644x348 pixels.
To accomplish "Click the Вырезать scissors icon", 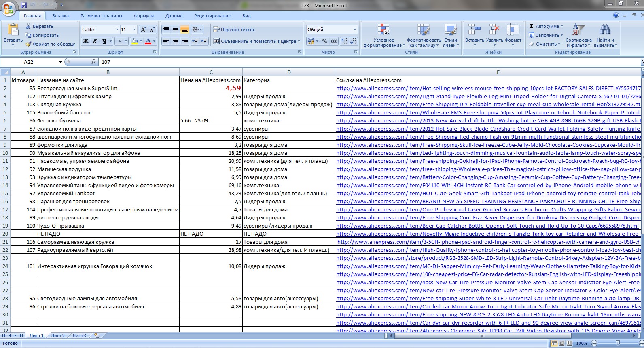I will click(x=28, y=26).
